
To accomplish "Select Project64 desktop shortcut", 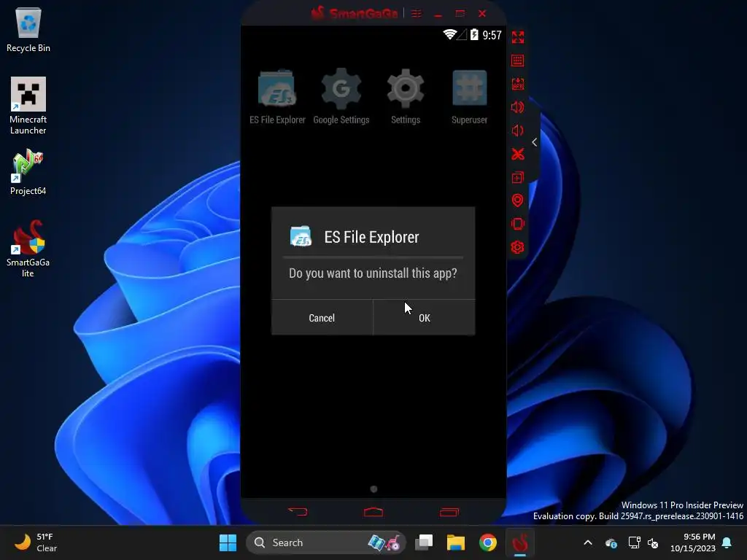I will (28, 172).
